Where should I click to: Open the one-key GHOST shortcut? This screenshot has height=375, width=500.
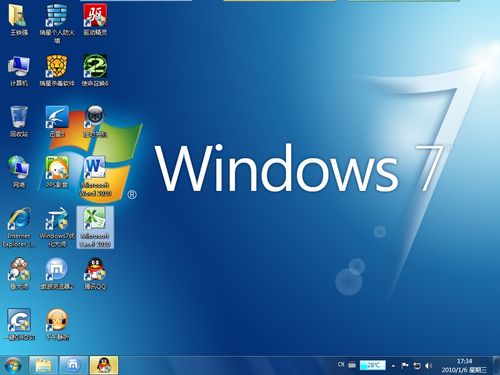click(18, 325)
